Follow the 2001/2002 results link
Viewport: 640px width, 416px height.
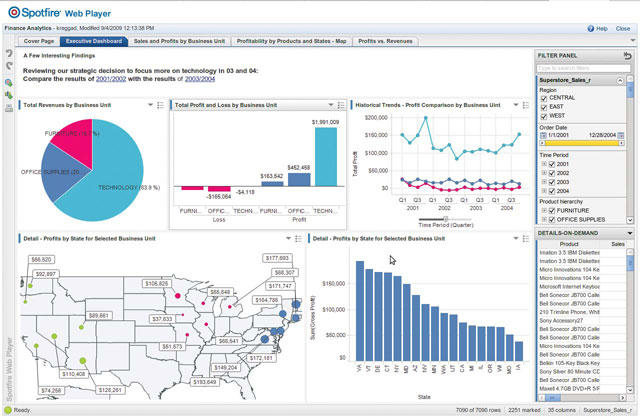(x=111, y=79)
